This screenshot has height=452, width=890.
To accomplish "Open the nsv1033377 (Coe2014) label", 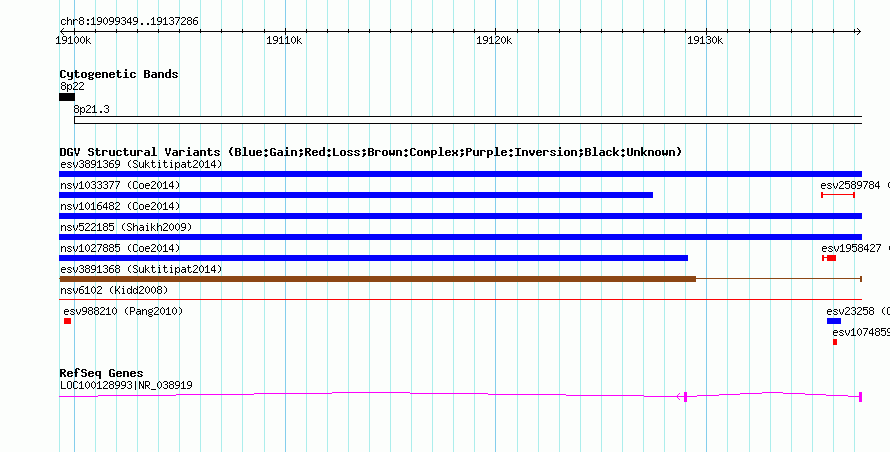I will pyautogui.click(x=120, y=185).
